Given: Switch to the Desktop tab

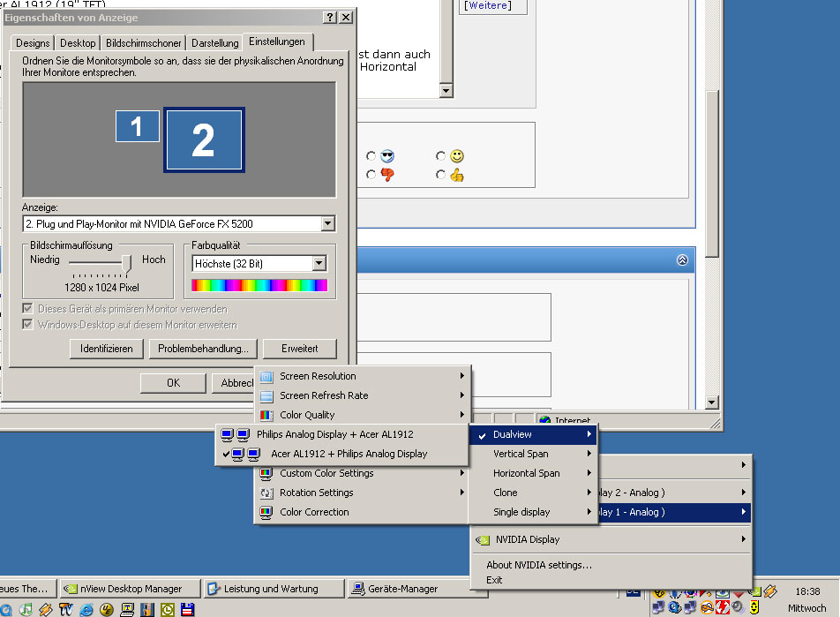Looking at the screenshot, I should pos(78,43).
